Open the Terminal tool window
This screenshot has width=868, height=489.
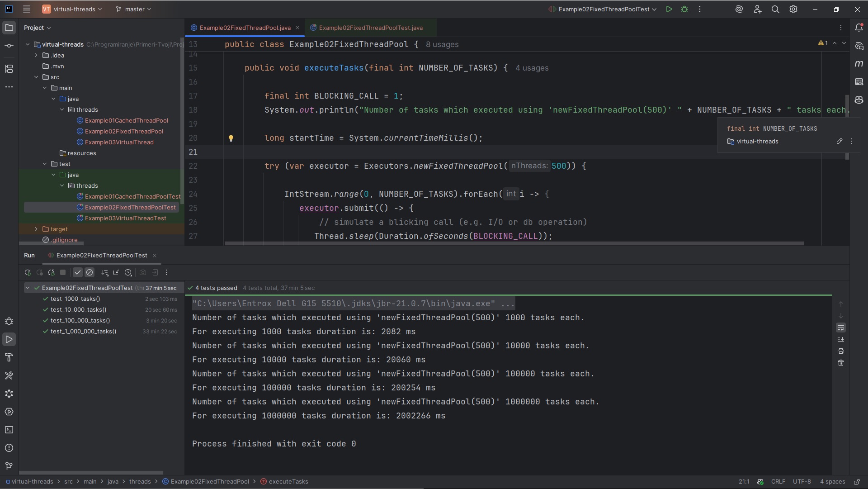click(x=9, y=430)
